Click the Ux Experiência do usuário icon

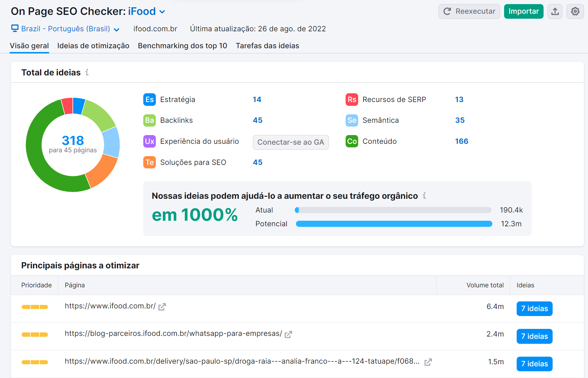coord(149,141)
